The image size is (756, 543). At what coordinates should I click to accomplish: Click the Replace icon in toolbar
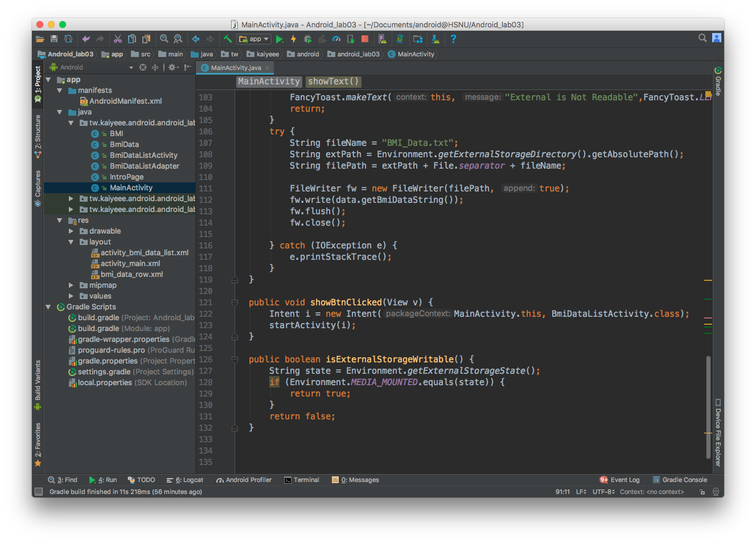pos(178,39)
